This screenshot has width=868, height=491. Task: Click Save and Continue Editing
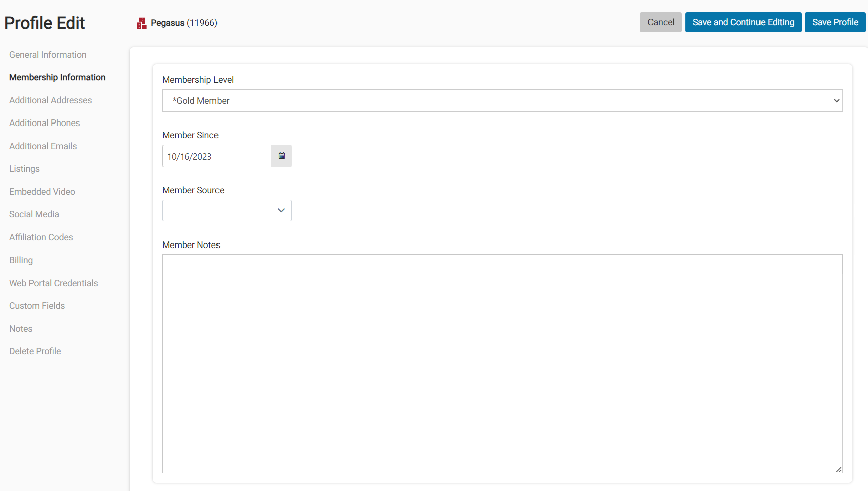pyautogui.click(x=743, y=22)
